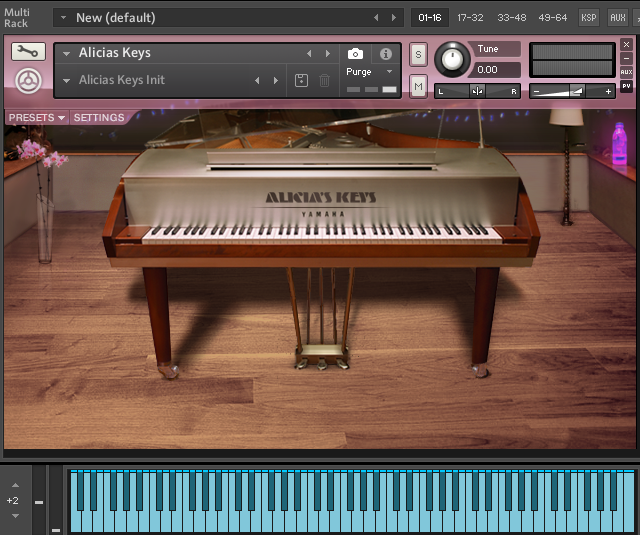Delete the snapshot with trash icon

click(324, 80)
